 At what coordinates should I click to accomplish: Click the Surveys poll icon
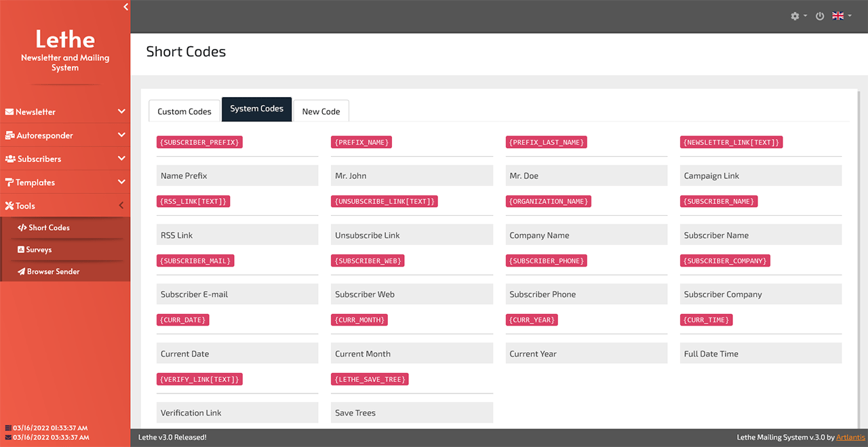(x=21, y=250)
